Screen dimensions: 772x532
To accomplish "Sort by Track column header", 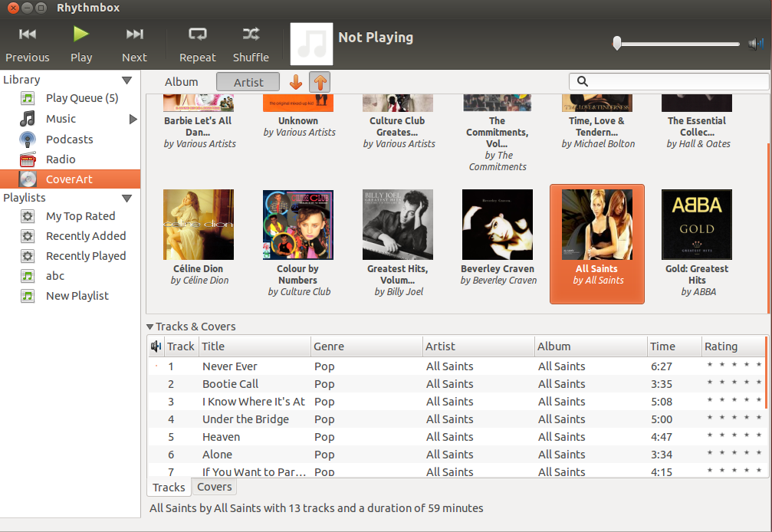I will point(181,346).
